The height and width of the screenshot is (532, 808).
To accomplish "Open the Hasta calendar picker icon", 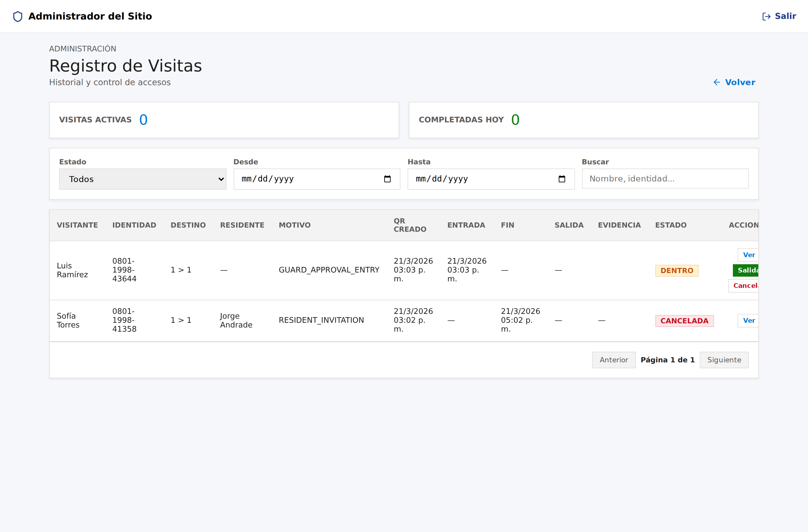I will coord(562,179).
